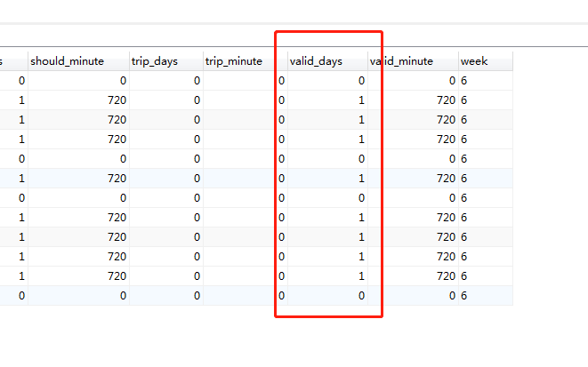Select the week cell in the first row

[x=485, y=81]
